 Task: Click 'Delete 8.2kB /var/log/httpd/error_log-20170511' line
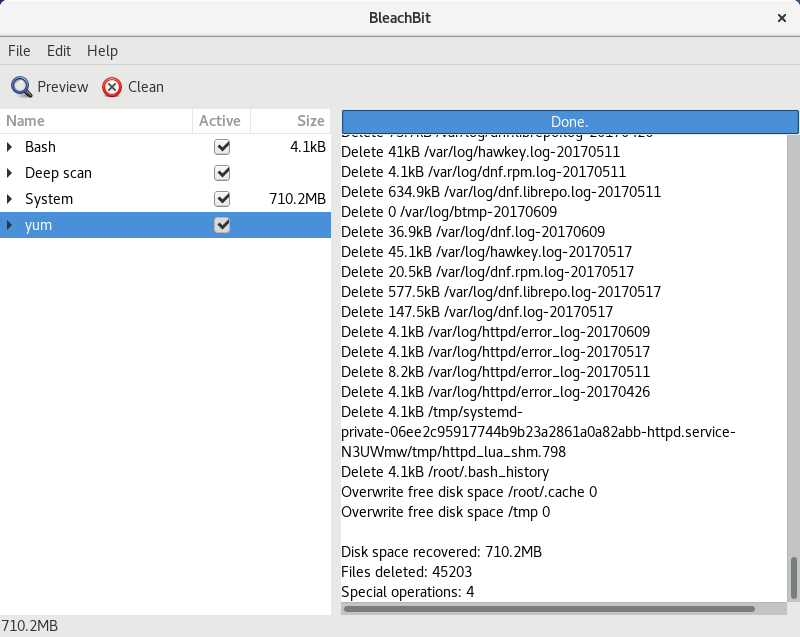495,372
